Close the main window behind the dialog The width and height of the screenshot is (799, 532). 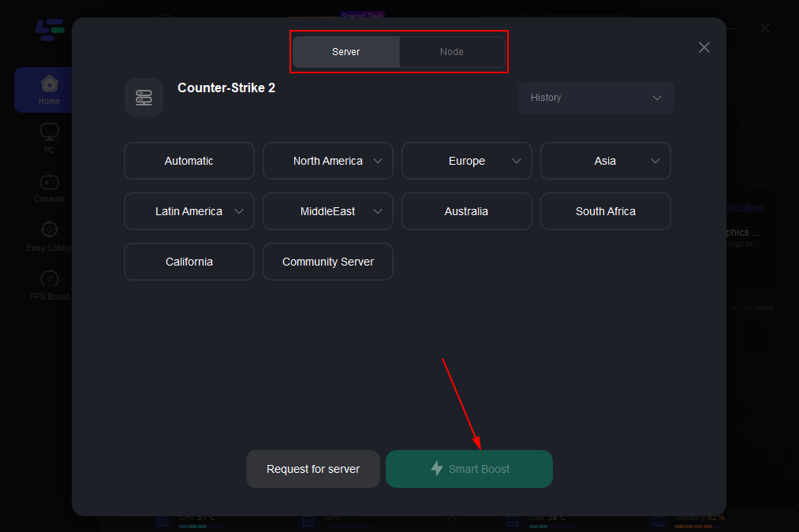click(x=765, y=28)
